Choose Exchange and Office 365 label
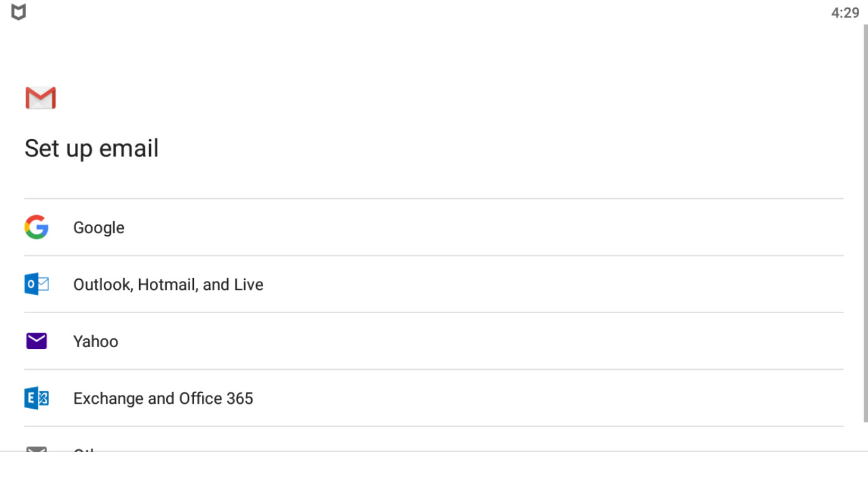 163,399
